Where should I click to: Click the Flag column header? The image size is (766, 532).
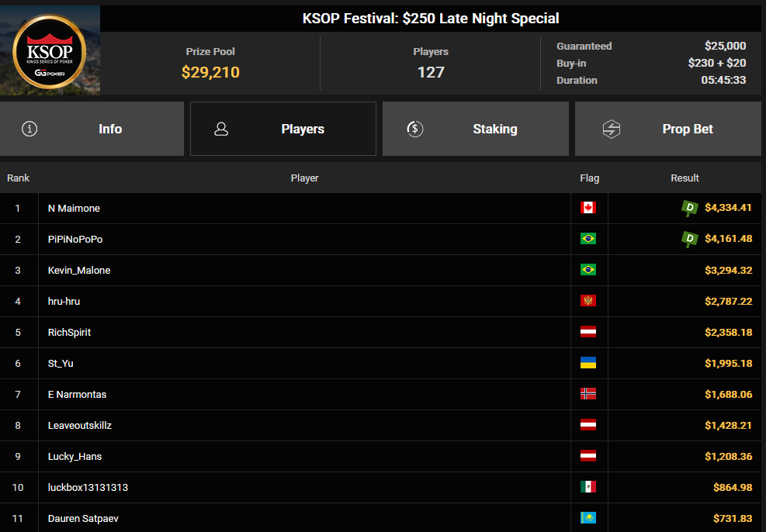(589, 178)
